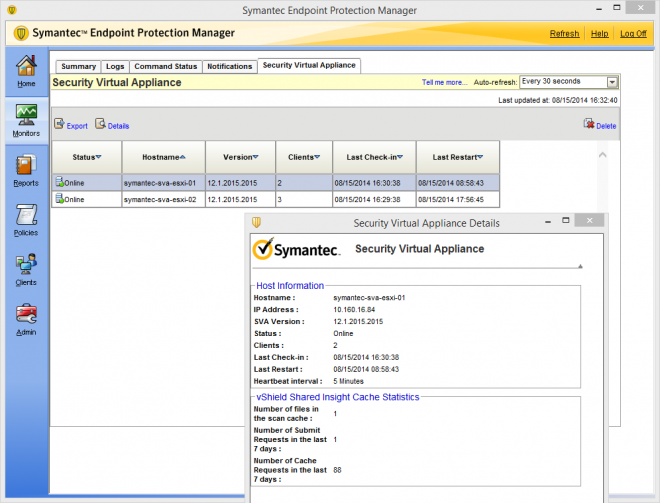Click the Refresh link in the header
Viewport: 660px width, 503px height.
click(x=564, y=34)
